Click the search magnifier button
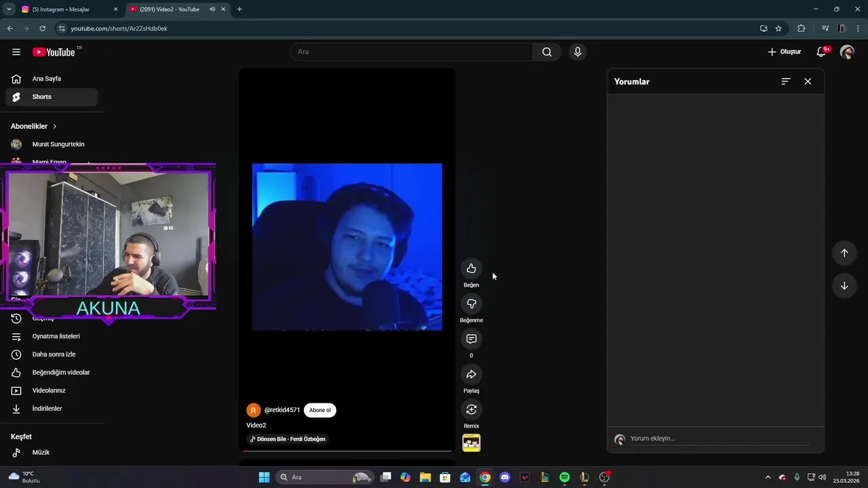 click(547, 52)
